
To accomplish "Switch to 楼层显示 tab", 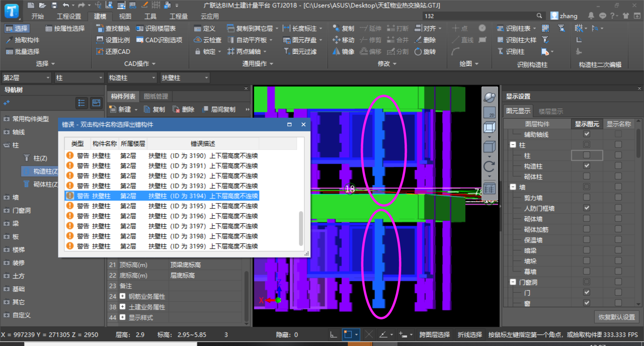I will 551,111.
